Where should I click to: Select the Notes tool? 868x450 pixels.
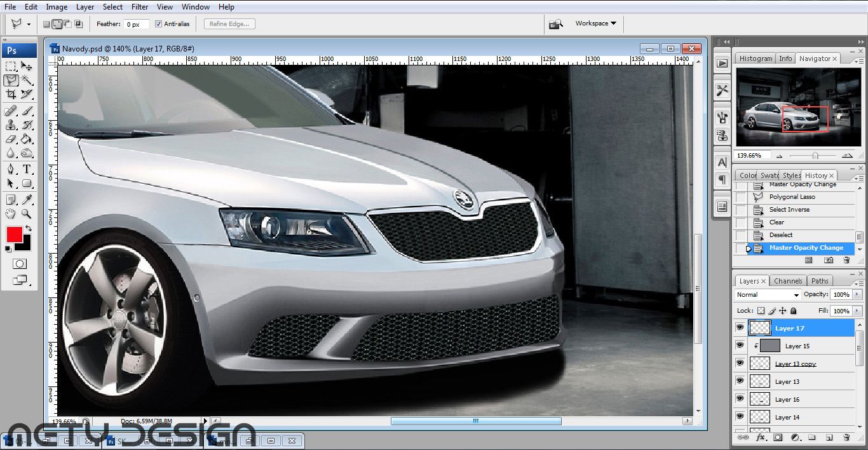pyautogui.click(x=11, y=200)
